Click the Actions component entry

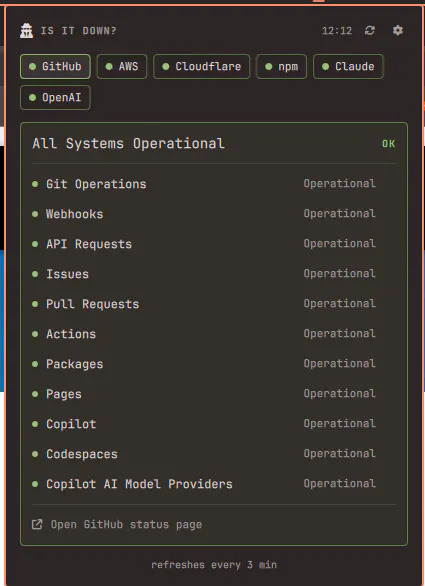[x=214, y=334]
